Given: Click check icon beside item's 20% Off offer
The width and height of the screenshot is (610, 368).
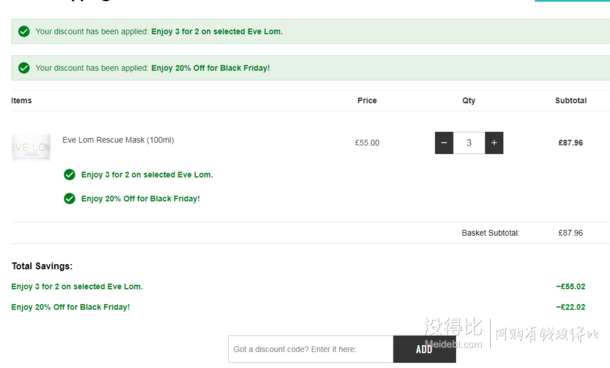Looking at the screenshot, I should tap(69, 198).
